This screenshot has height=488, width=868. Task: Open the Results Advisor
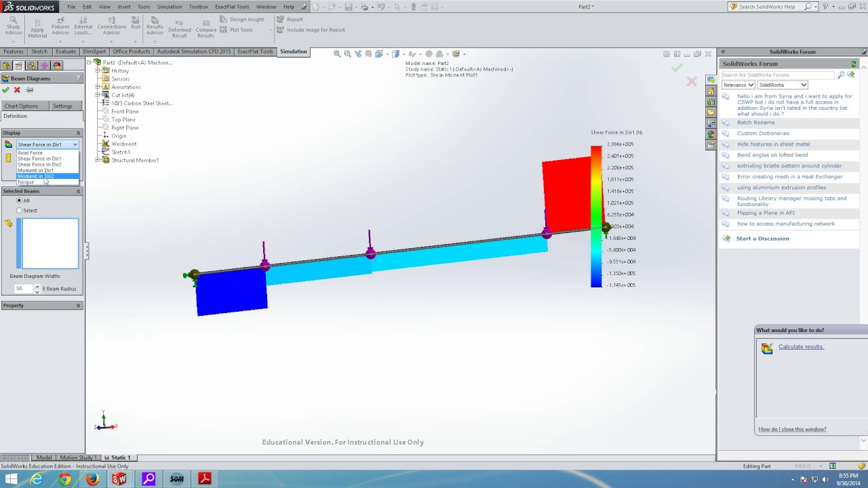tap(155, 26)
